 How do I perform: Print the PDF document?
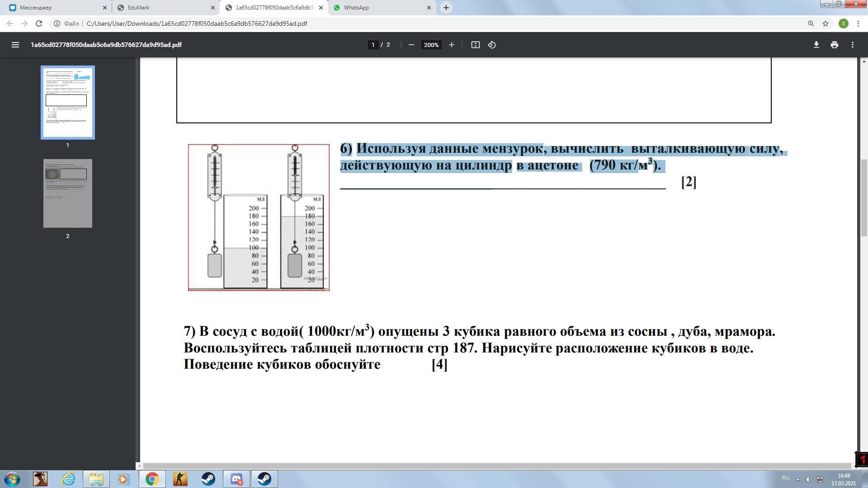click(834, 45)
